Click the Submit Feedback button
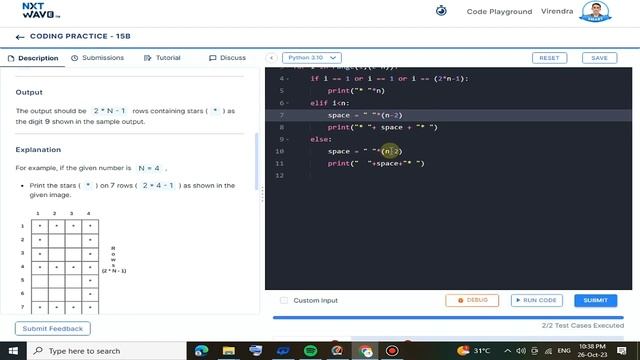This screenshot has width=640, height=360. tap(53, 329)
